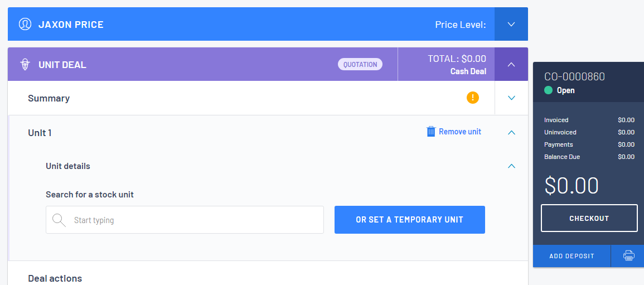Collapse the Unit Deal section
The height and width of the screenshot is (285, 644).
pyautogui.click(x=511, y=65)
